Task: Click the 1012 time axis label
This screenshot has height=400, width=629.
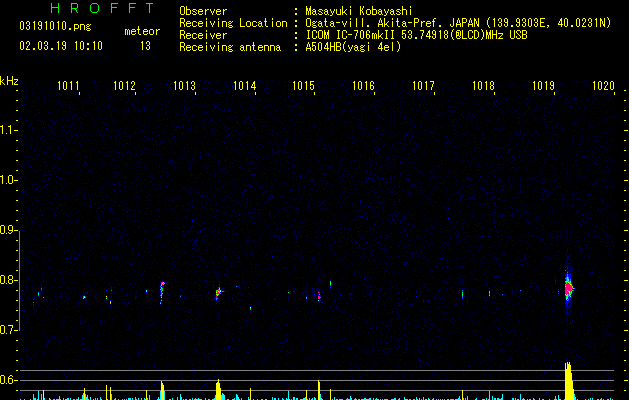Action: coord(124,85)
